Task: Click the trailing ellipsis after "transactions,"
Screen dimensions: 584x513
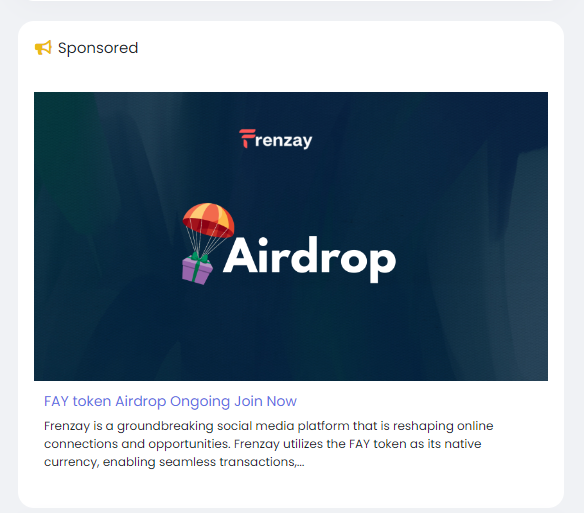Action: tap(301, 464)
